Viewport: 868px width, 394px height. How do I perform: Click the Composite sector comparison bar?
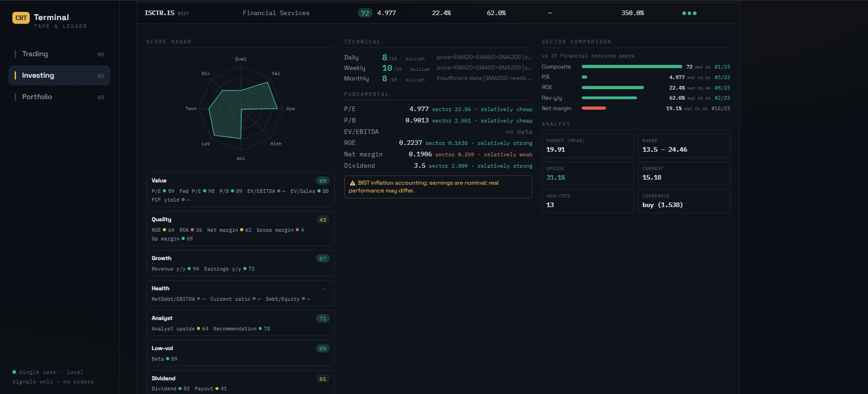(632, 67)
